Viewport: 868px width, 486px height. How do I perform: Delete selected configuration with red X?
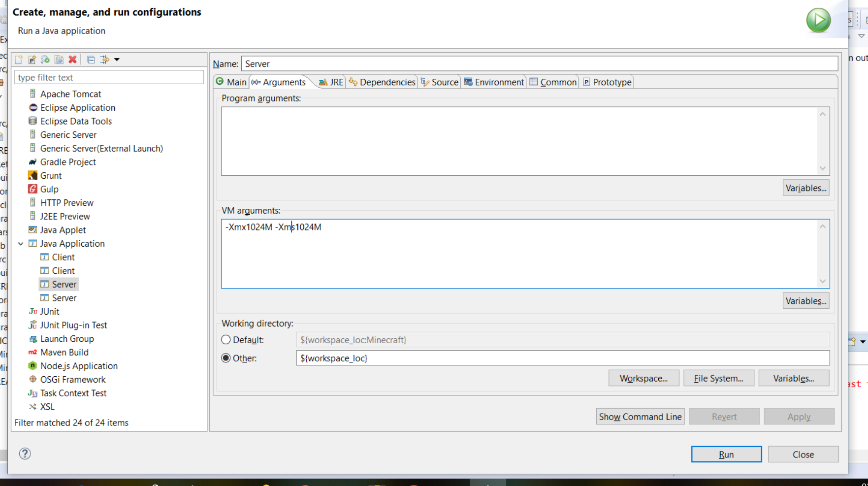point(72,60)
